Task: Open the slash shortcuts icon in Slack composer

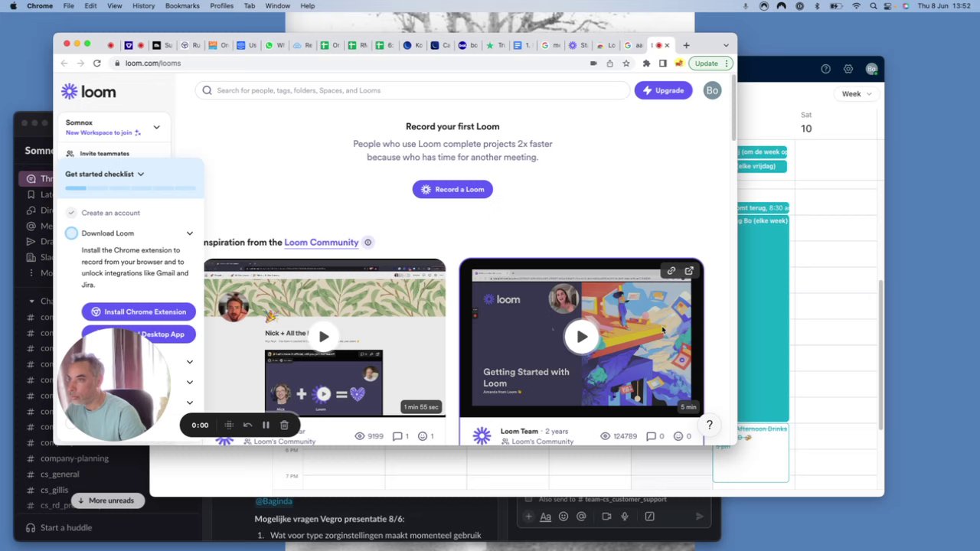Action: coord(649,517)
